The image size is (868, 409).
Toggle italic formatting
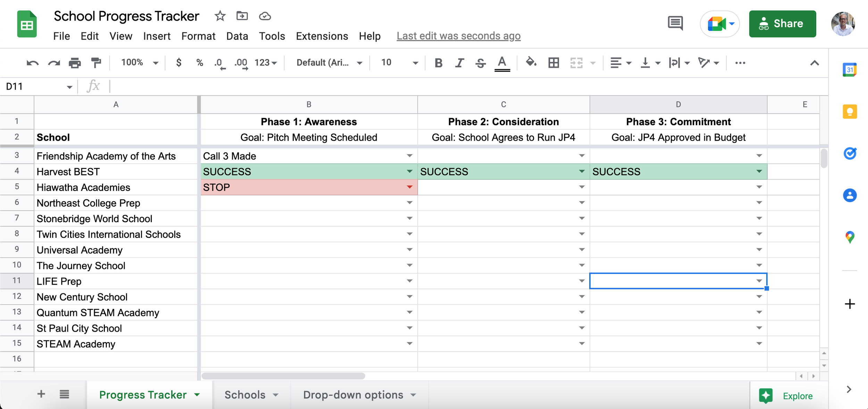[459, 63]
